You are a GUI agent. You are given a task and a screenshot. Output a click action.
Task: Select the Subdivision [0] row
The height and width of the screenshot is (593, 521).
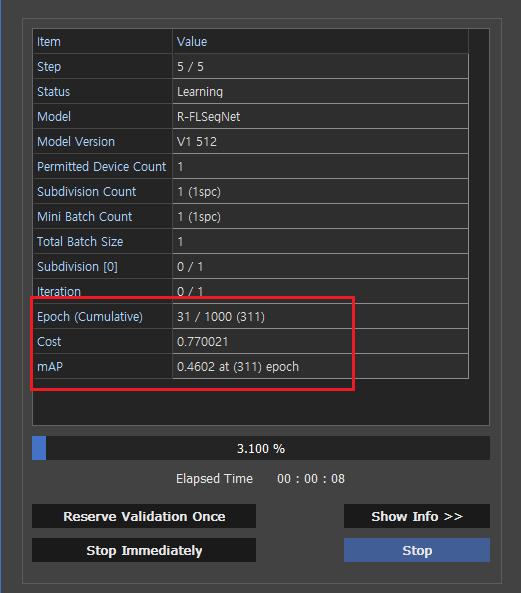(251, 266)
